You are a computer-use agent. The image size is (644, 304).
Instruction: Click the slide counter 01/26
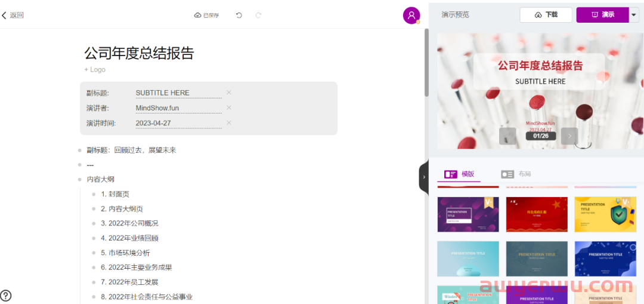pyautogui.click(x=540, y=136)
